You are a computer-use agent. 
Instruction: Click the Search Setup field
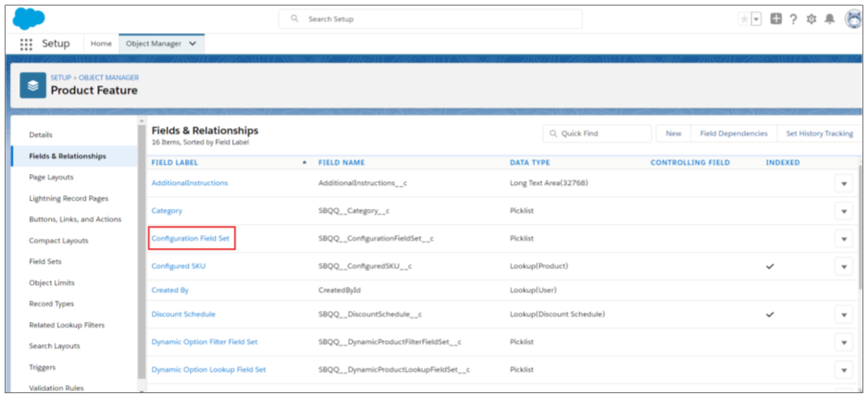(430, 19)
